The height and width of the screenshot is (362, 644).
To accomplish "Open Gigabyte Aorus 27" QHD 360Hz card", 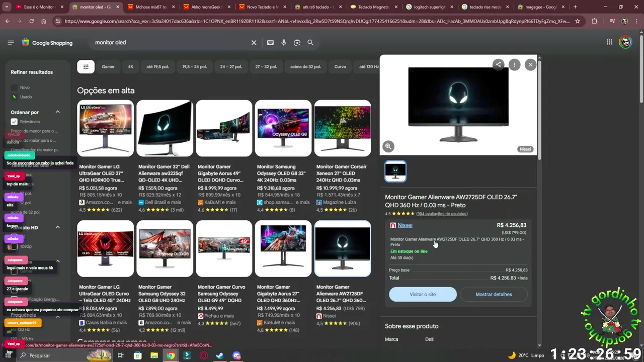I will [x=283, y=277].
